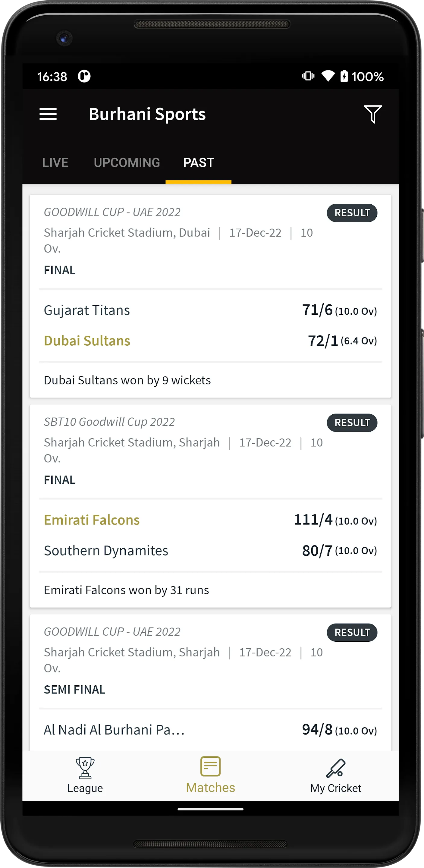
Task: Tap the Wi-Fi status icon
Action: pos(328,76)
